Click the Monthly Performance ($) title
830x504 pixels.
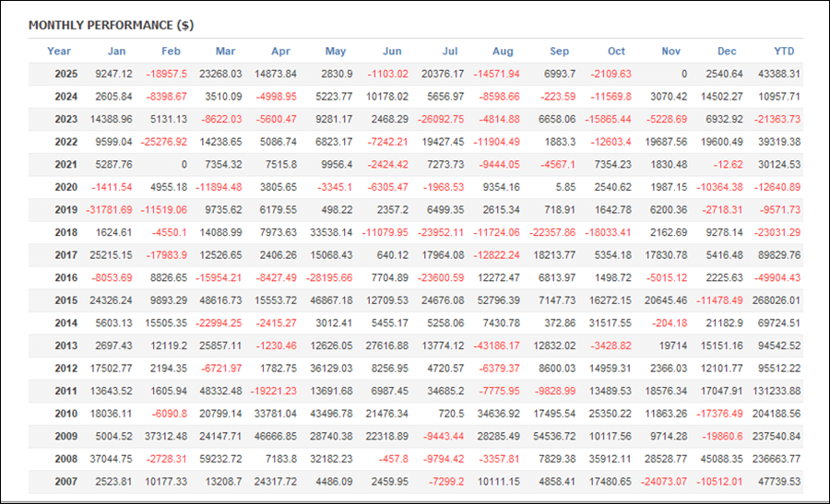111,25
